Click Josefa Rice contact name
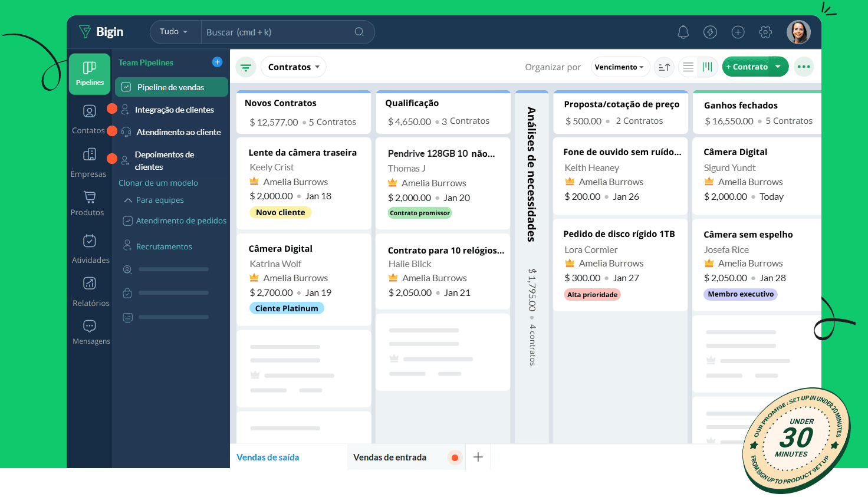The image size is (868, 497). pyautogui.click(x=726, y=250)
